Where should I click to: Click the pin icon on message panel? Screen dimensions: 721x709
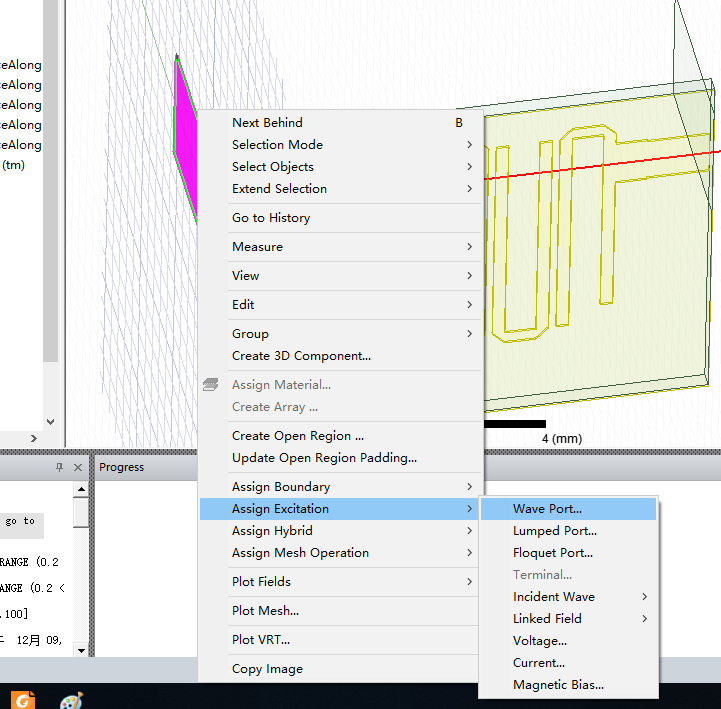click(59, 467)
